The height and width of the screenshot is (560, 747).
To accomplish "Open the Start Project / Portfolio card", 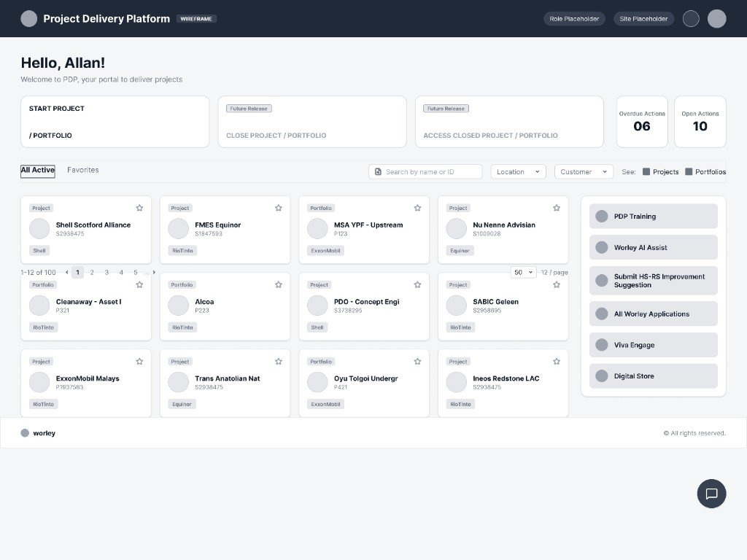I will tap(115, 122).
